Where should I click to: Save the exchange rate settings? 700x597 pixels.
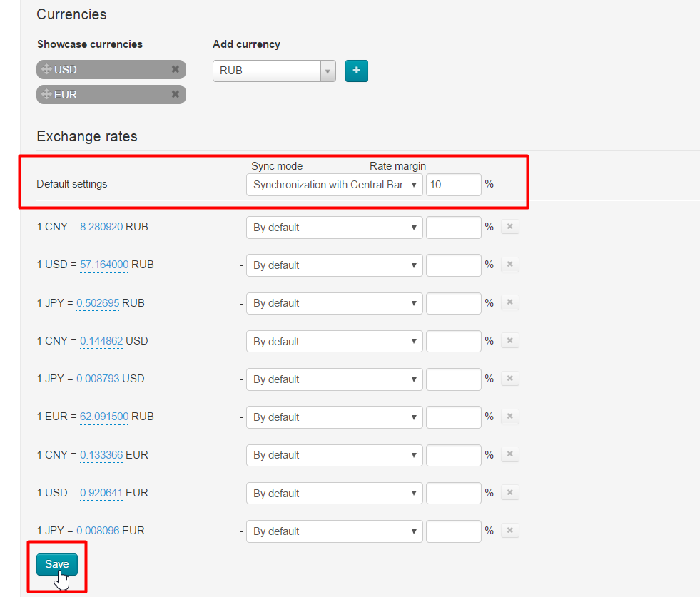[57, 564]
